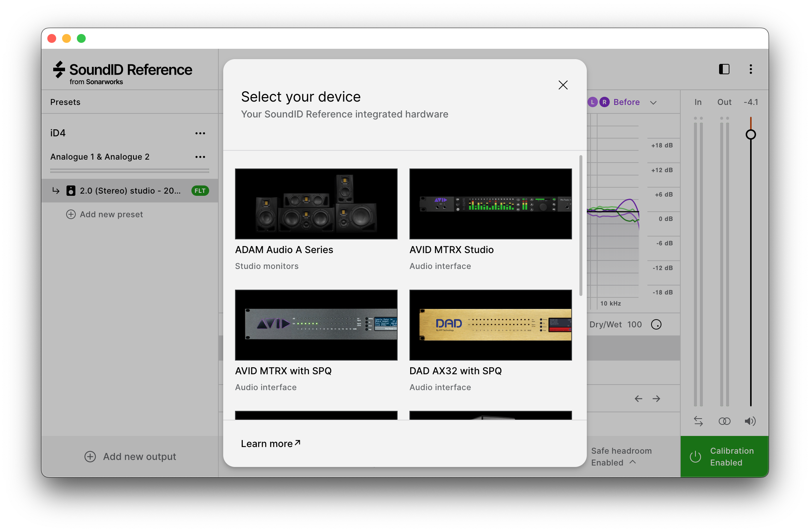
Task: Expand Safe headroom options chevron
Action: pyautogui.click(x=633, y=462)
